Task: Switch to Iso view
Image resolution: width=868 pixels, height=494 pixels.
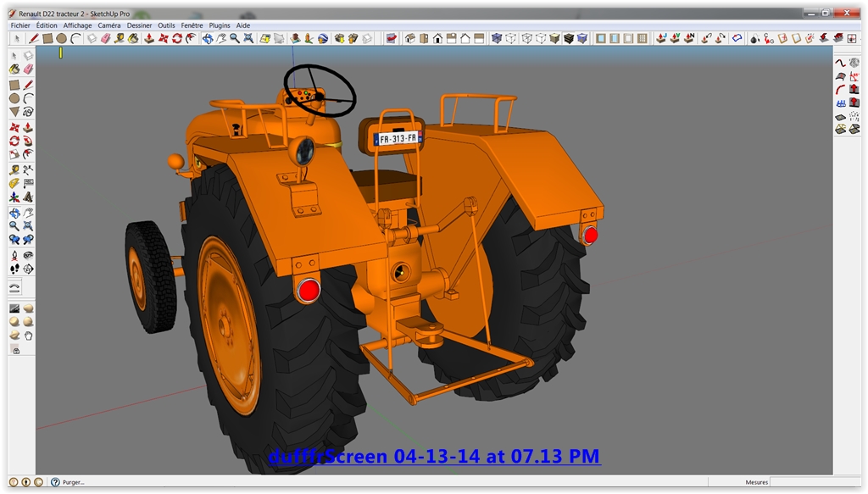Action: point(410,38)
